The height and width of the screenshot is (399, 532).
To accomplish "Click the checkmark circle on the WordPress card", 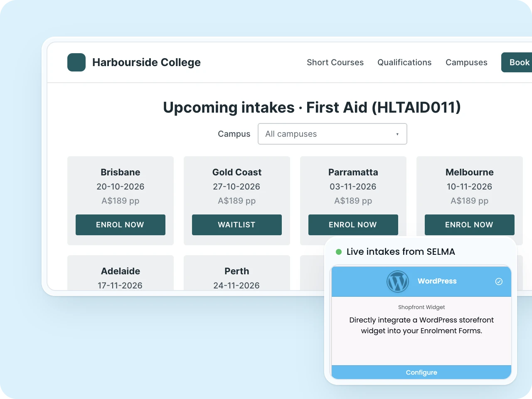I will [499, 281].
